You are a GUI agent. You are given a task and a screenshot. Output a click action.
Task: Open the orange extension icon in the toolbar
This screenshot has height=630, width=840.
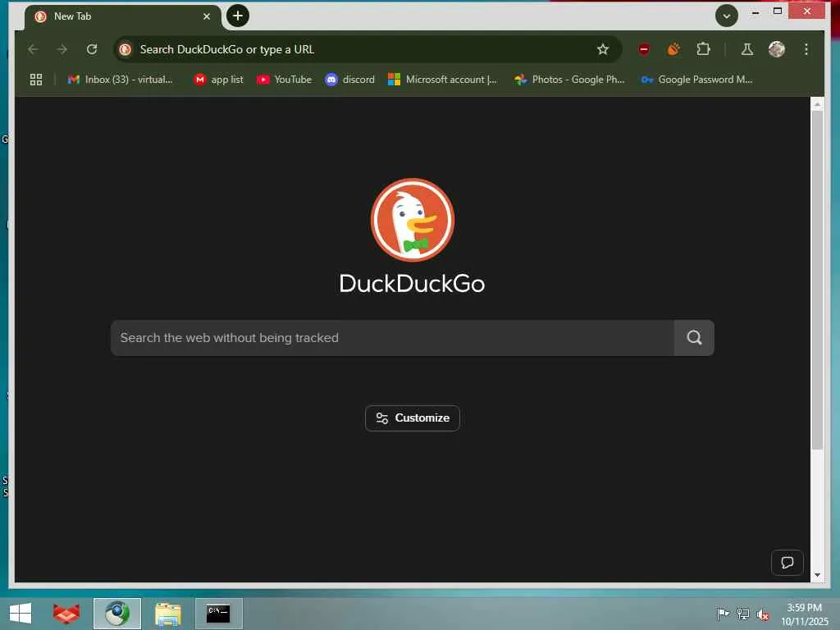pos(673,49)
